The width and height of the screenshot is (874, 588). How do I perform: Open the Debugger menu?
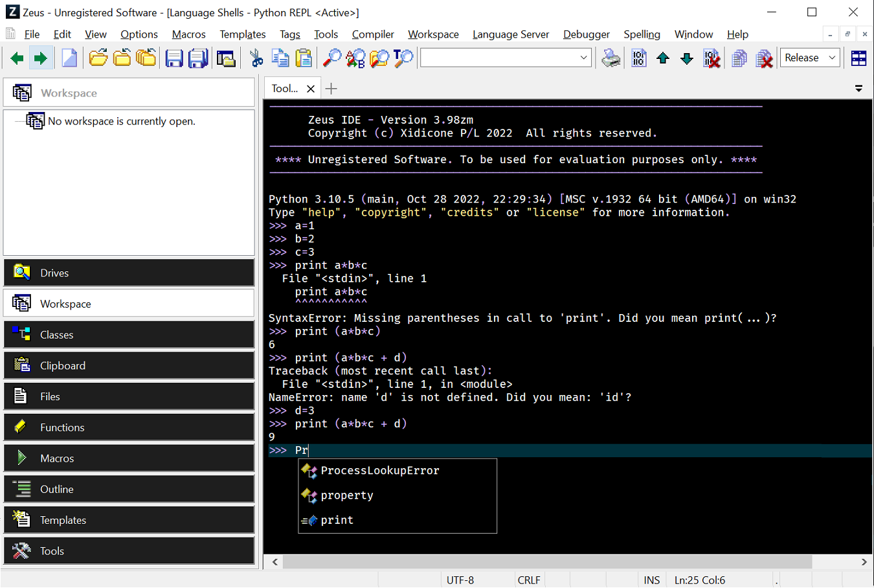[587, 34]
